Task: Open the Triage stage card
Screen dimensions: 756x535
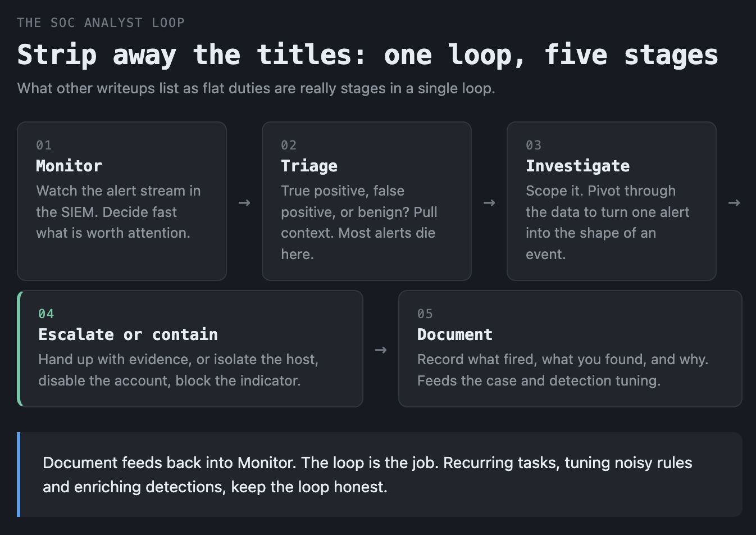Action: click(367, 201)
